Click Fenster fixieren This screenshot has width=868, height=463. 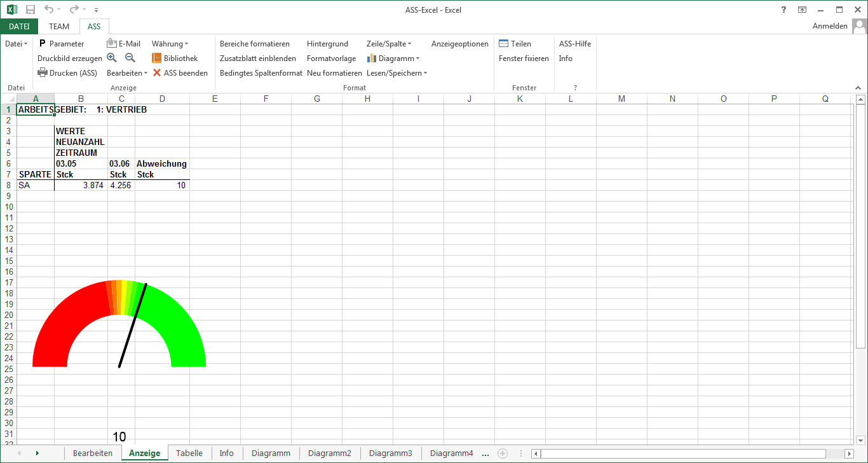524,59
